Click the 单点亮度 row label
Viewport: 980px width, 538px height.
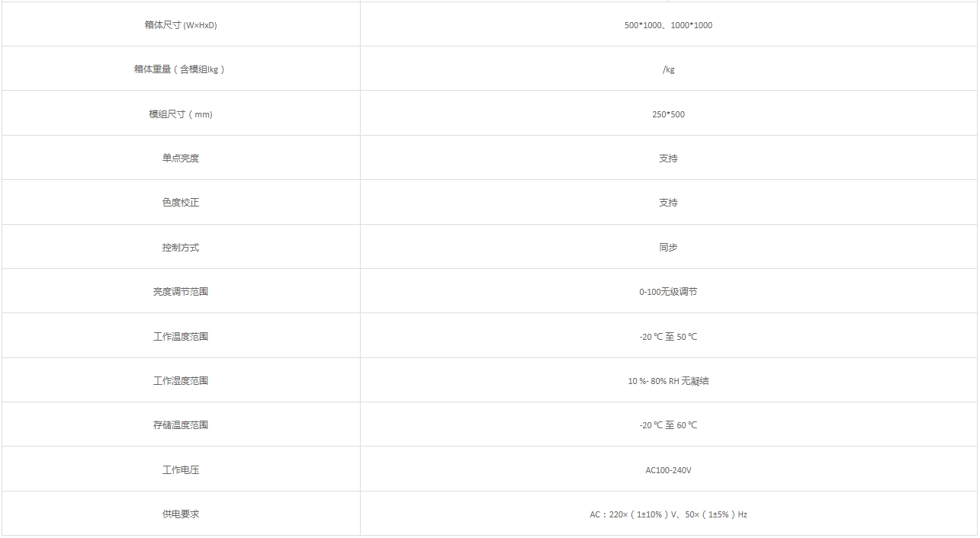coord(181,159)
